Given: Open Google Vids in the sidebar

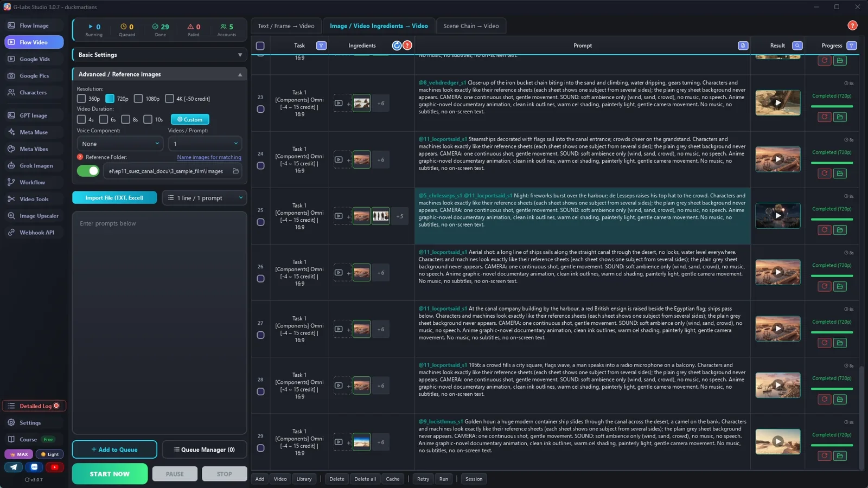Looking at the screenshot, I should 34,59.
